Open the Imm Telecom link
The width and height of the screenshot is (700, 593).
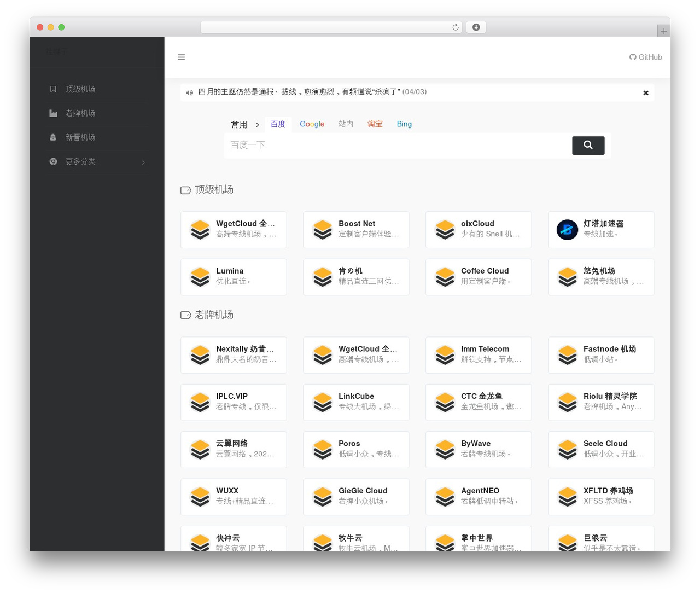click(x=479, y=355)
